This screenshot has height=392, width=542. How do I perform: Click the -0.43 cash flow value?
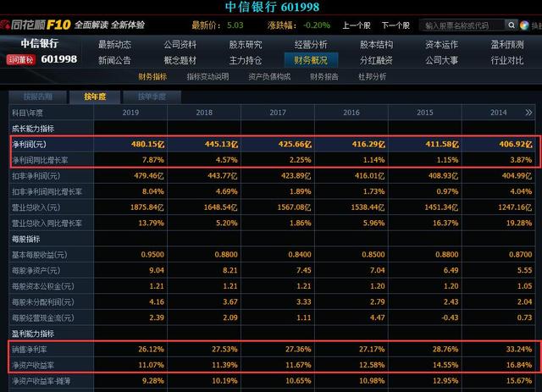click(450, 317)
